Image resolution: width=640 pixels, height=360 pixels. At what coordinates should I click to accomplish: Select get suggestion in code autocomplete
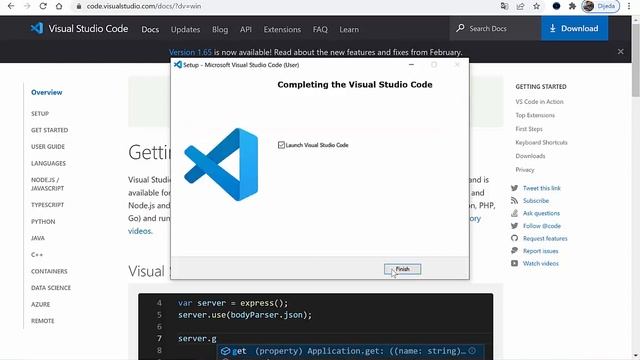[x=351, y=351]
